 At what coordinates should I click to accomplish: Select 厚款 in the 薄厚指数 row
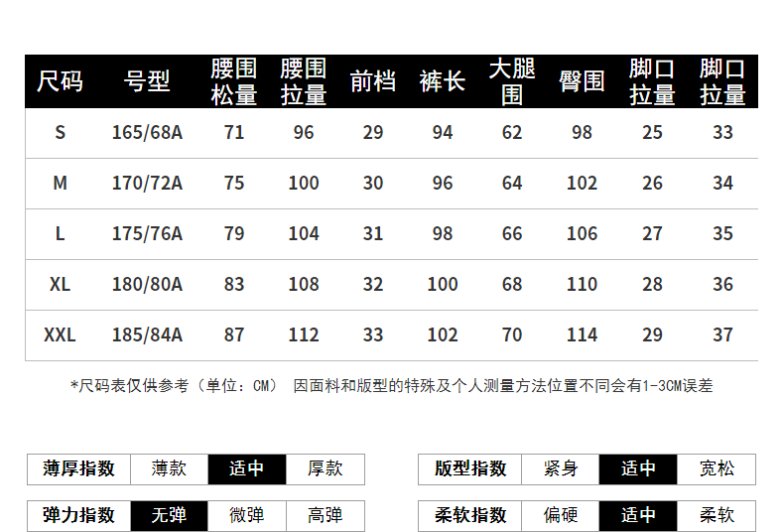point(326,469)
